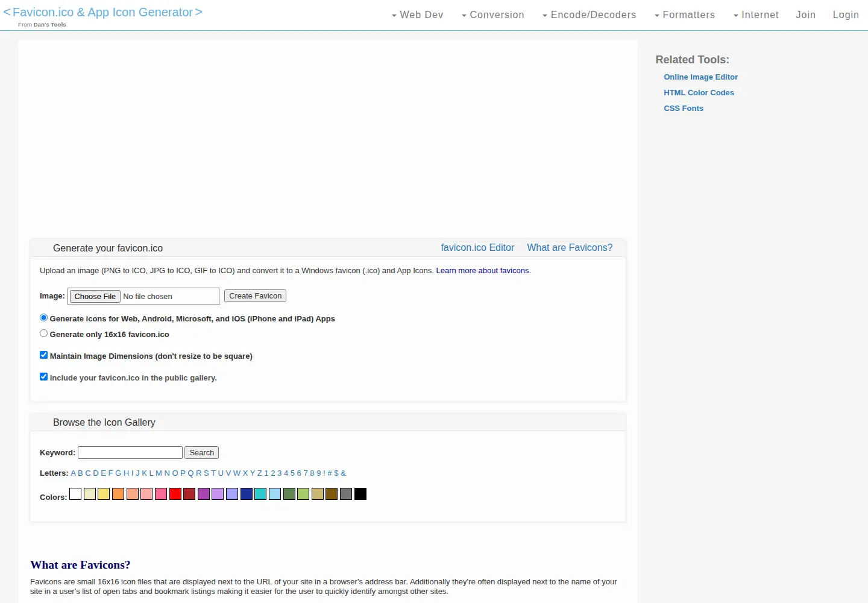Pick the light blue color swatch
This screenshot has height=603, width=868.
pos(275,494)
